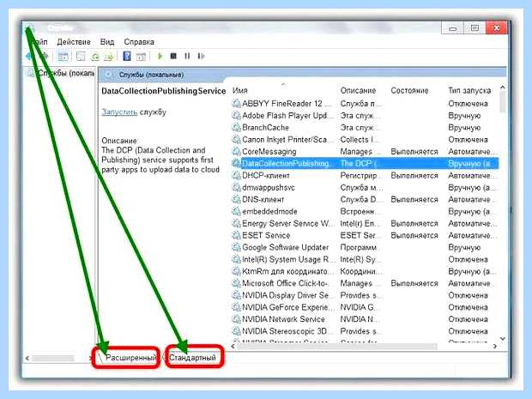532x399 pixels.
Task: Select Microsoft Office Click-to-Run service name
Action: coord(285,283)
